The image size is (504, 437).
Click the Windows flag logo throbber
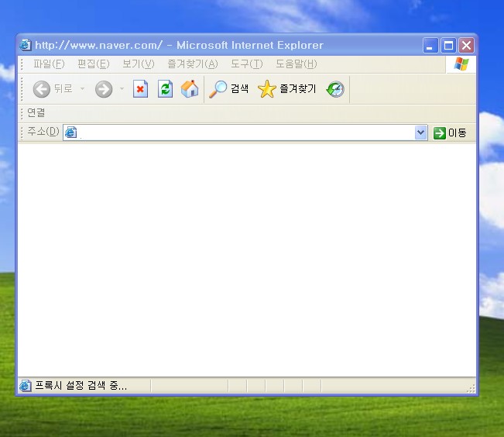(x=461, y=64)
